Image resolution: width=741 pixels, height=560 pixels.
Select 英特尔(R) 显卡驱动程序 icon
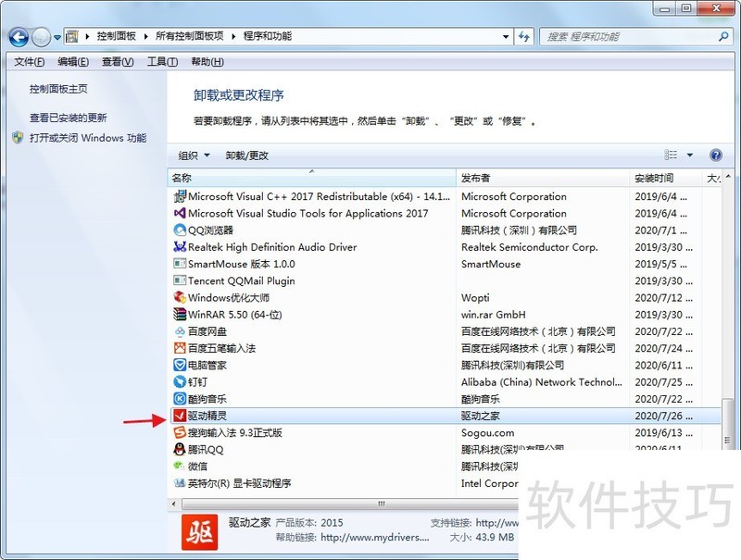pos(180,483)
